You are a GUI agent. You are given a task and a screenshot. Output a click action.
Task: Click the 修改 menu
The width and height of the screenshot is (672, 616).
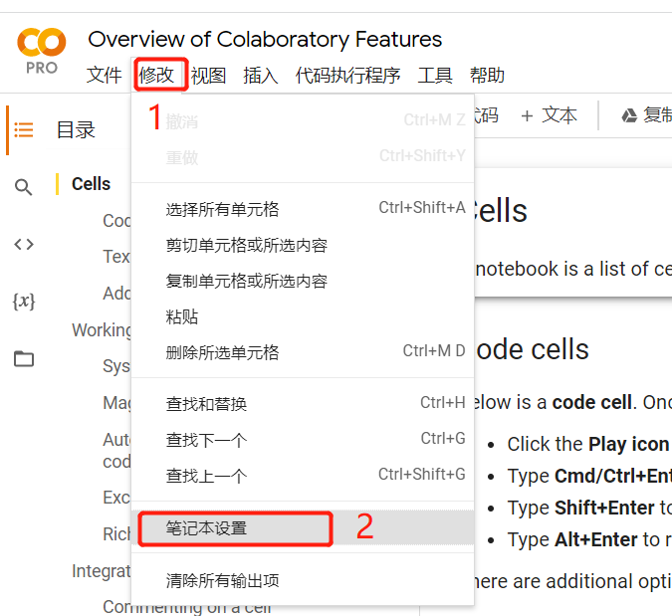click(x=156, y=76)
